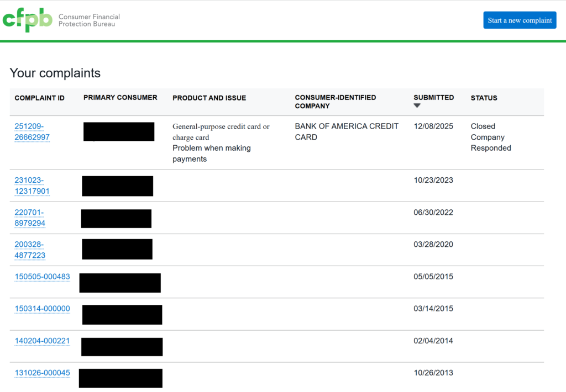Click the Submitted sort arrow indicator

point(417,106)
